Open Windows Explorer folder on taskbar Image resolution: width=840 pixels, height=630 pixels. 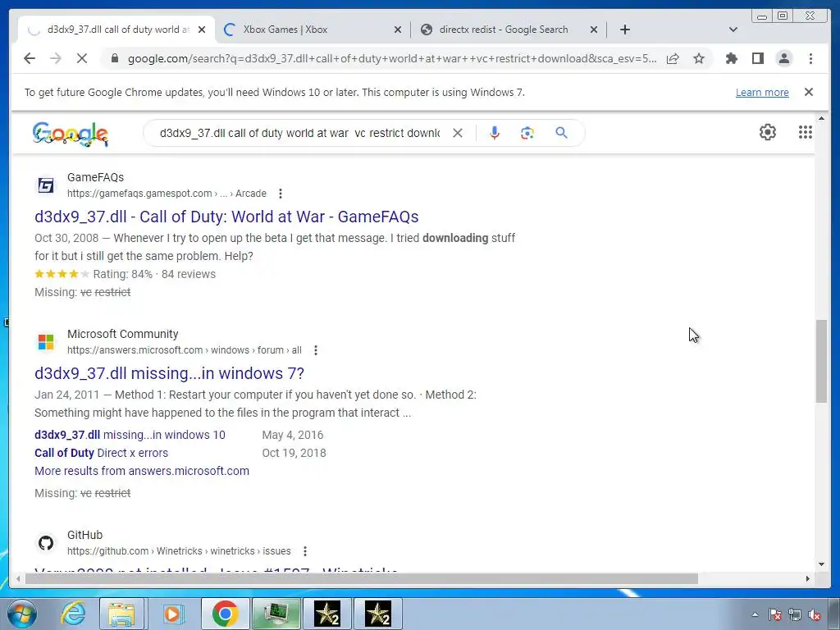[x=121, y=614]
